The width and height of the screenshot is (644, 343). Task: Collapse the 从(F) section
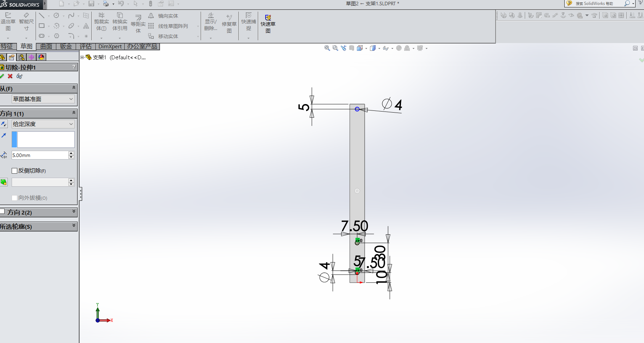[74, 88]
